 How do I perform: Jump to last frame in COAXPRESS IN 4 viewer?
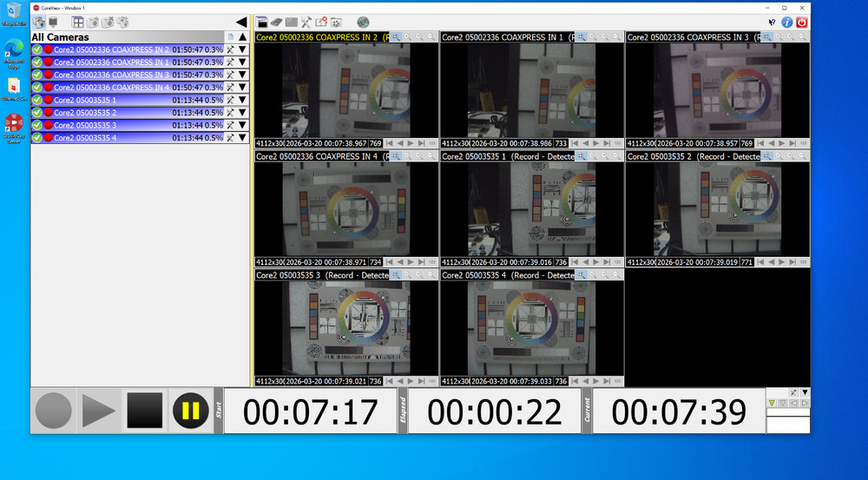[421, 262]
